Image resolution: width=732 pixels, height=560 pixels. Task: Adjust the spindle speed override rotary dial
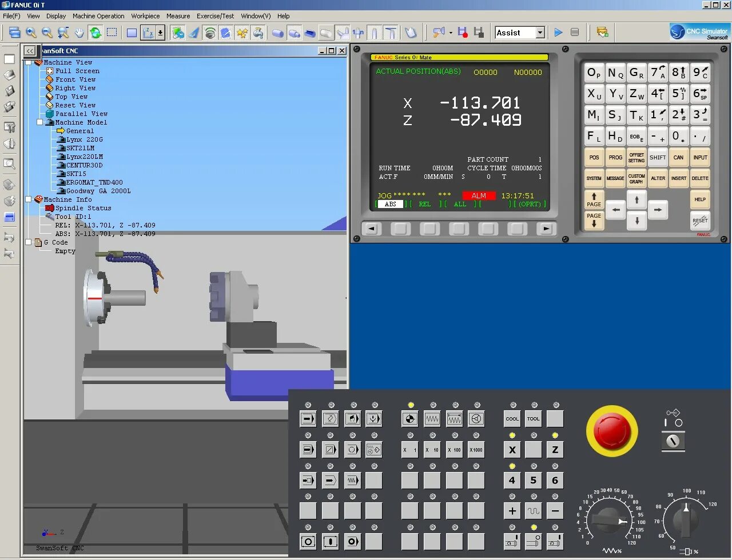686,521
